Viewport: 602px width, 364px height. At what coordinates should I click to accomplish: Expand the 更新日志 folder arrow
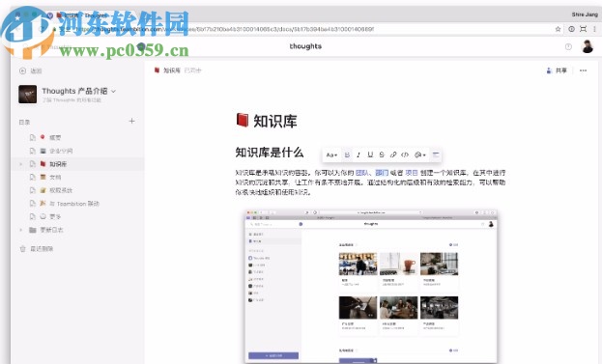point(20,230)
